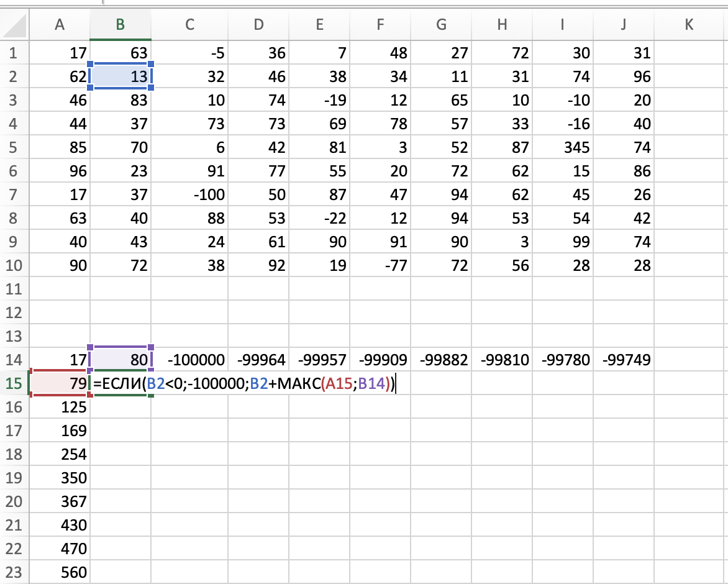Select column header C
Viewport: 728px width, 584px height.
pyautogui.click(x=189, y=25)
